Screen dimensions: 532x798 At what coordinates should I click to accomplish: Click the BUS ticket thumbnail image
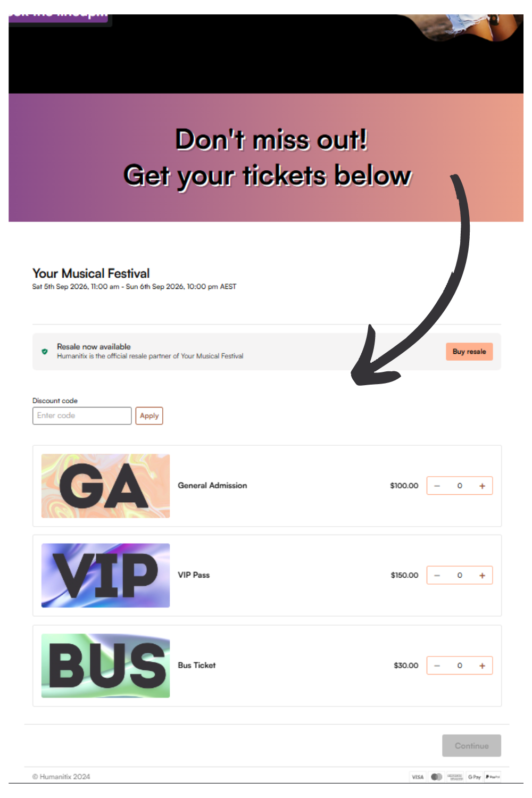[105, 666]
